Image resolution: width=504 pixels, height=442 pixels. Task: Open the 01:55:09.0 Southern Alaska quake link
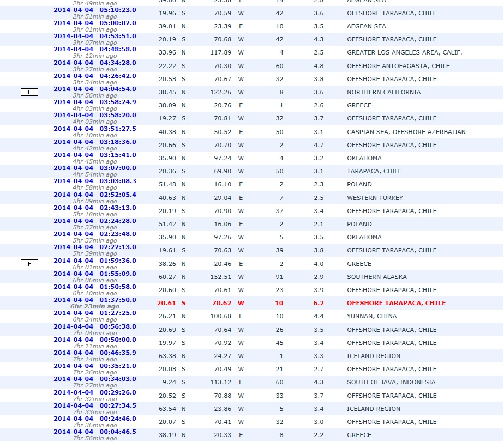coord(95,274)
